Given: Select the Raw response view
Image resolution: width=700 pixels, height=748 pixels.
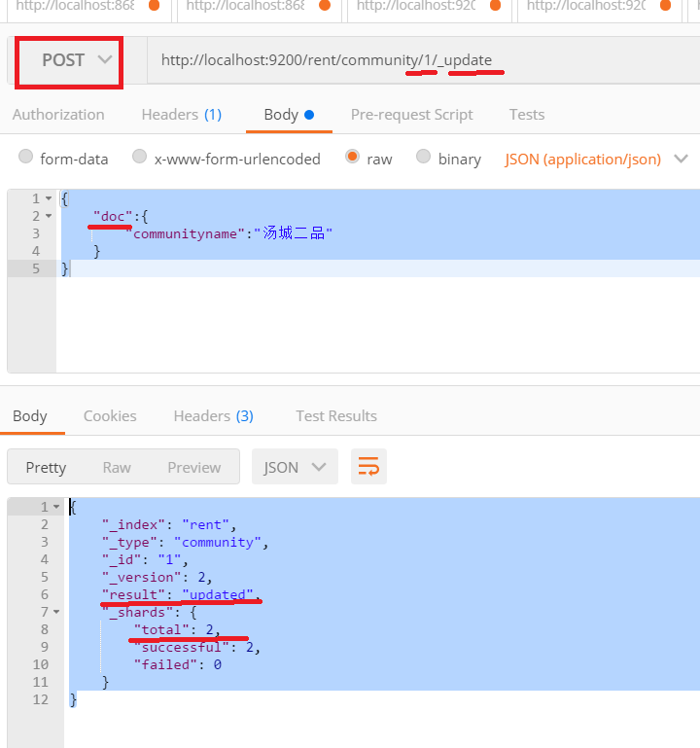Looking at the screenshot, I should (117, 468).
